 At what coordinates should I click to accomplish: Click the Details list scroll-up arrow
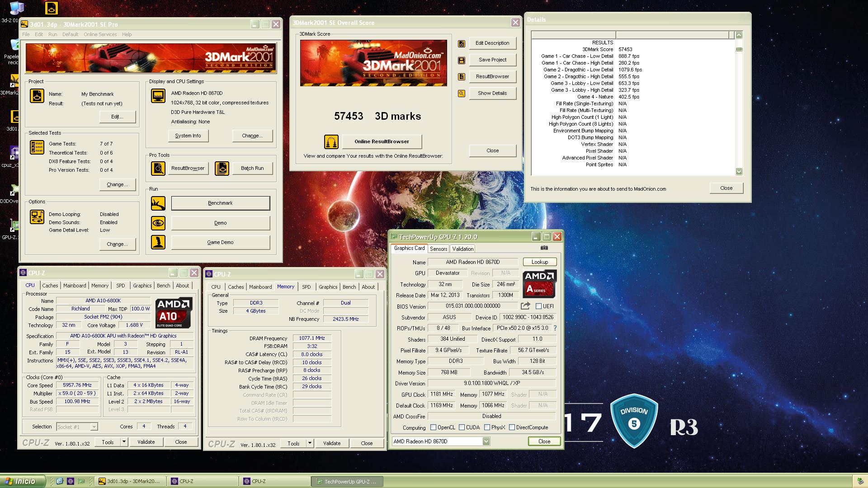pyautogui.click(x=739, y=35)
